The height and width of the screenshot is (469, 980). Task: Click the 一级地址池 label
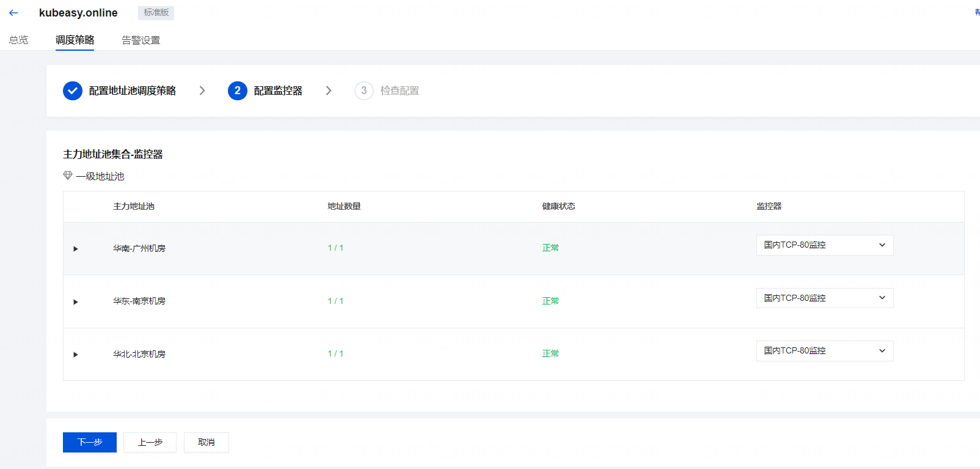coord(100,176)
